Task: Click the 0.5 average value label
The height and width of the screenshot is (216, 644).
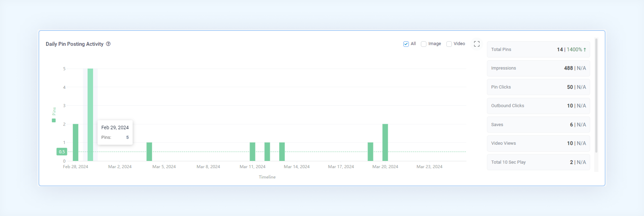Action: (62, 151)
